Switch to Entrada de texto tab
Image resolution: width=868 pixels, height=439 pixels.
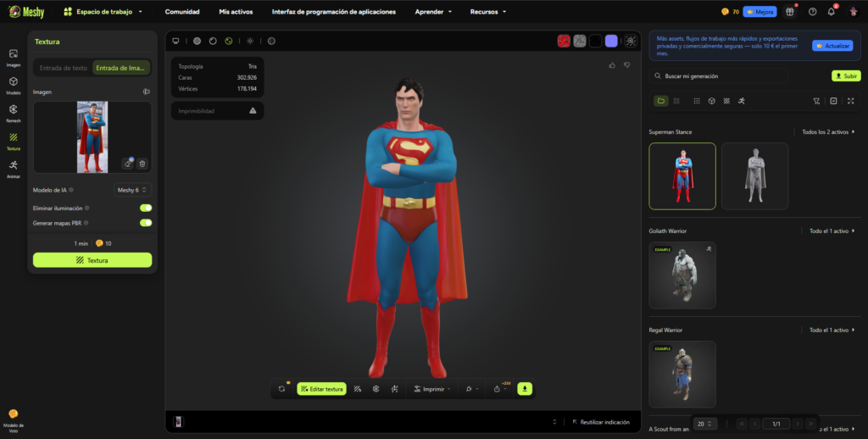(63, 68)
